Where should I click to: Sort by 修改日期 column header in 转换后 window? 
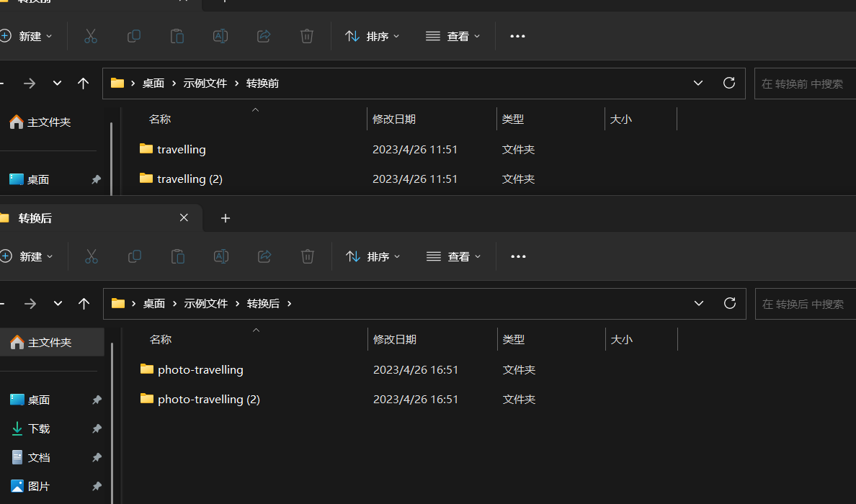[395, 339]
